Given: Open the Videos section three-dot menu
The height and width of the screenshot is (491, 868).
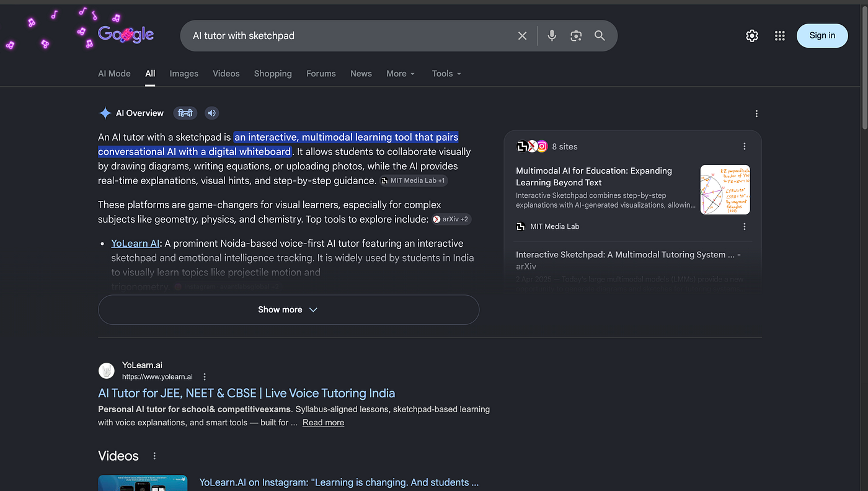Looking at the screenshot, I should point(154,456).
